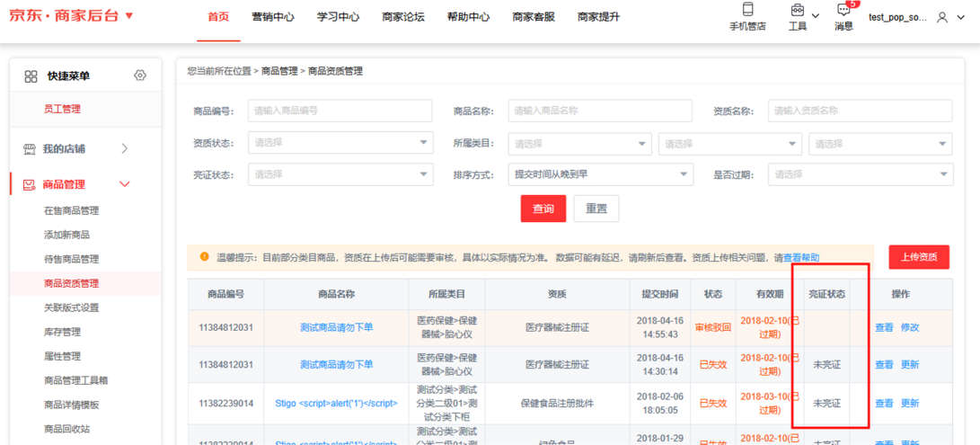Open 商品详情模板 in the sidebar
The width and height of the screenshot is (980, 445).
point(71,405)
